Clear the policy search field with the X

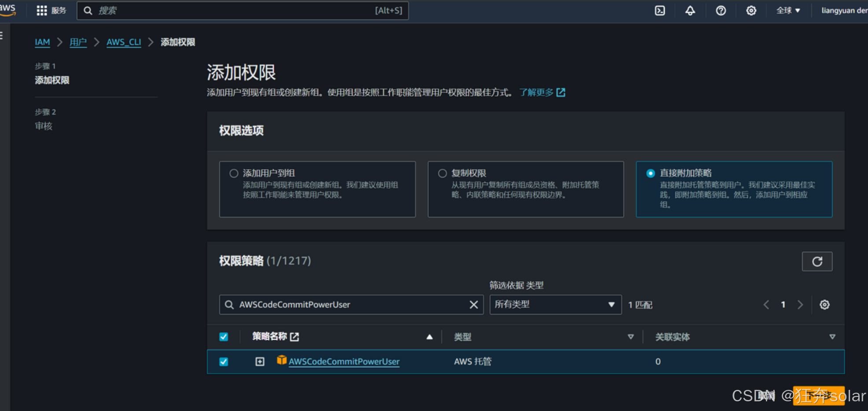coord(473,305)
